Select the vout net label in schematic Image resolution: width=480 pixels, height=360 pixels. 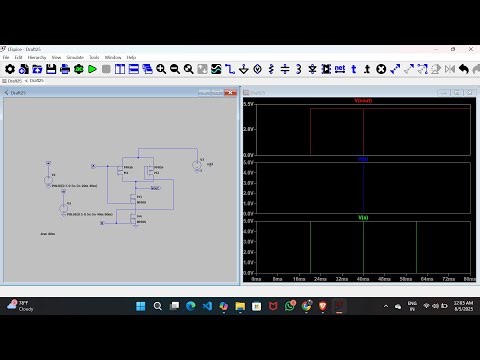[155, 188]
